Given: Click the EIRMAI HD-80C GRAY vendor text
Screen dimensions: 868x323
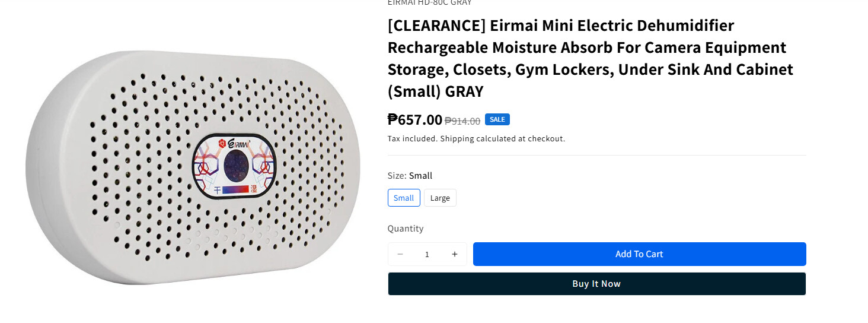Looking at the screenshot, I should pos(429,3).
